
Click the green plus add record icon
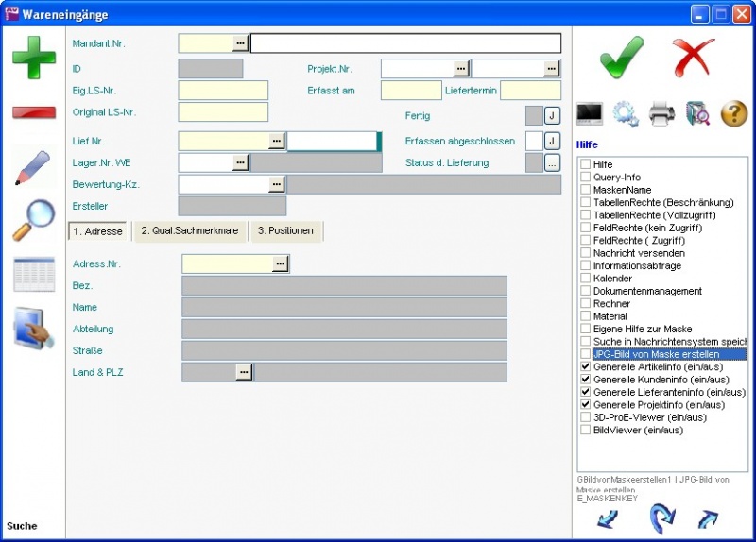pos(33,57)
